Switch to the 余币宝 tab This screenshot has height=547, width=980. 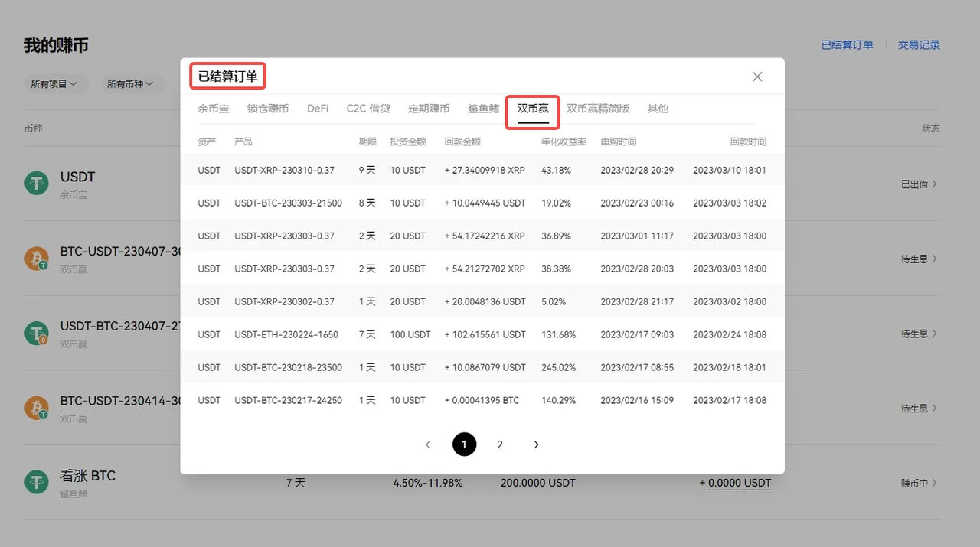(x=214, y=109)
